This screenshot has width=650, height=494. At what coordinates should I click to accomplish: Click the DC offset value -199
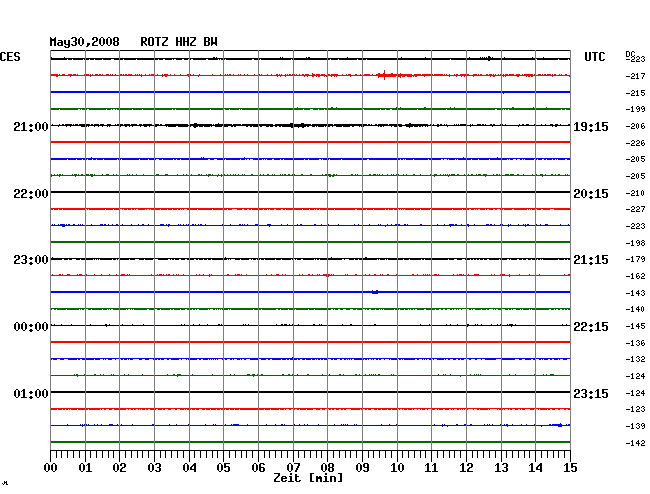pyautogui.click(x=635, y=109)
